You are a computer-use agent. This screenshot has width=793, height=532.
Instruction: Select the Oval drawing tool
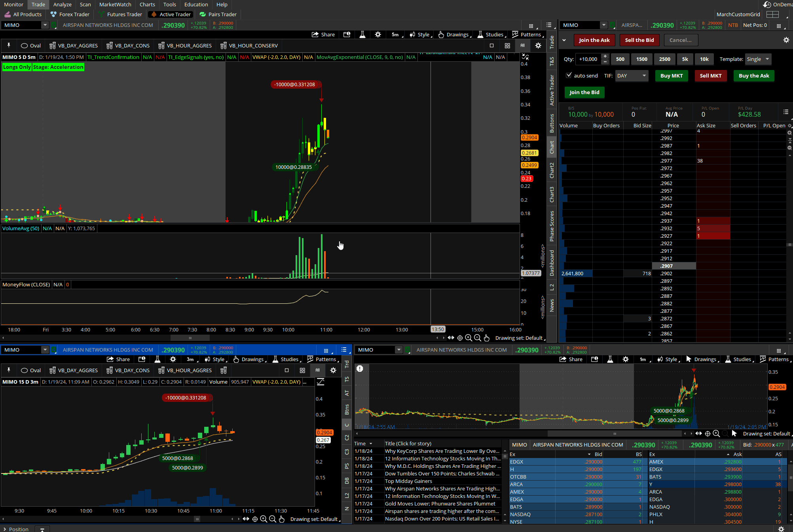pos(31,45)
